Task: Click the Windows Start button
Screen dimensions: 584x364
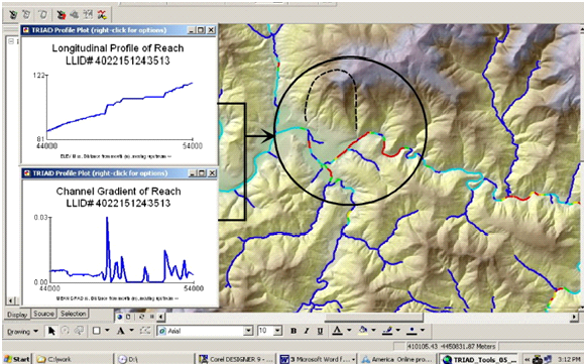Action: coord(17,359)
